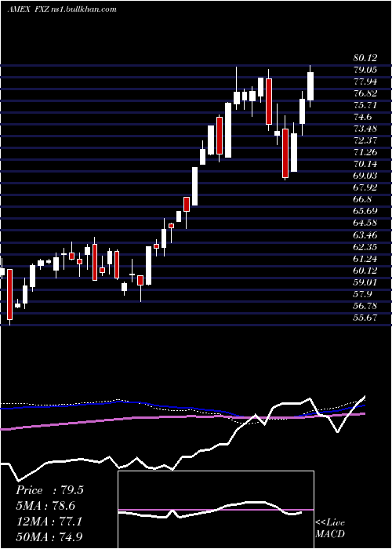Click the 69.03 price axis label
Viewport: 392px width, 549px height.
coord(365,176)
